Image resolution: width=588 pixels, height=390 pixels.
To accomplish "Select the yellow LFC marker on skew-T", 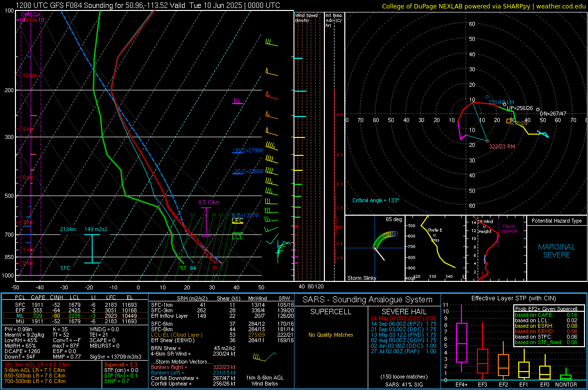I will click(237, 221).
